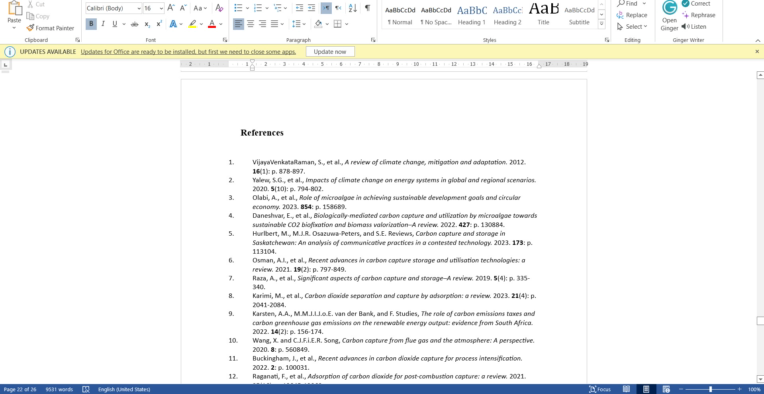Apply the Title style
This screenshot has height=394, width=764.
(x=543, y=16)
